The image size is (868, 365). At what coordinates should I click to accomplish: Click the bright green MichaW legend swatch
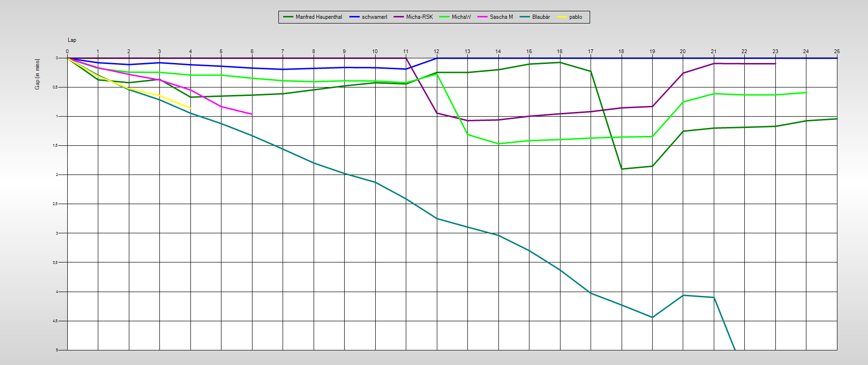pos(444,17)
